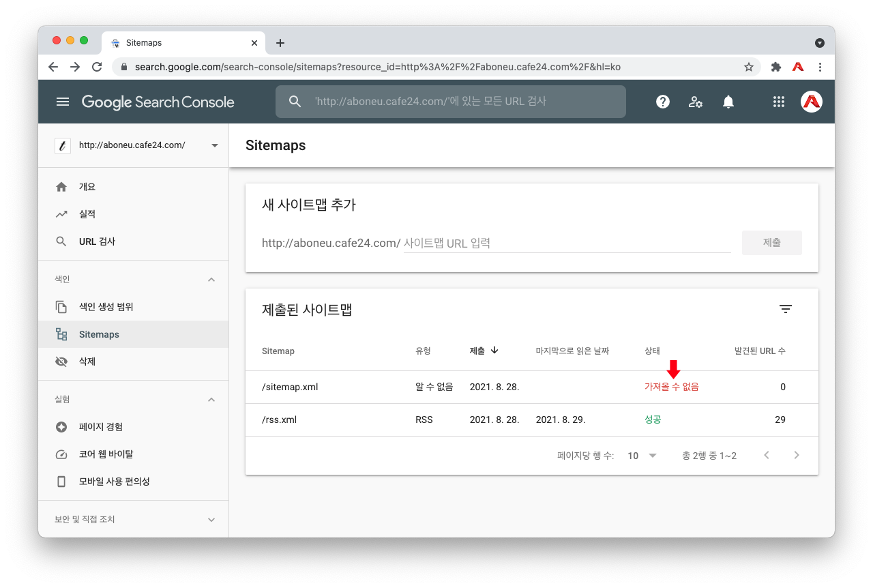Collapse the 색인 section
The width and height of the screenshot is (873, 588).
pyautogui.click(x=211, y=280)
